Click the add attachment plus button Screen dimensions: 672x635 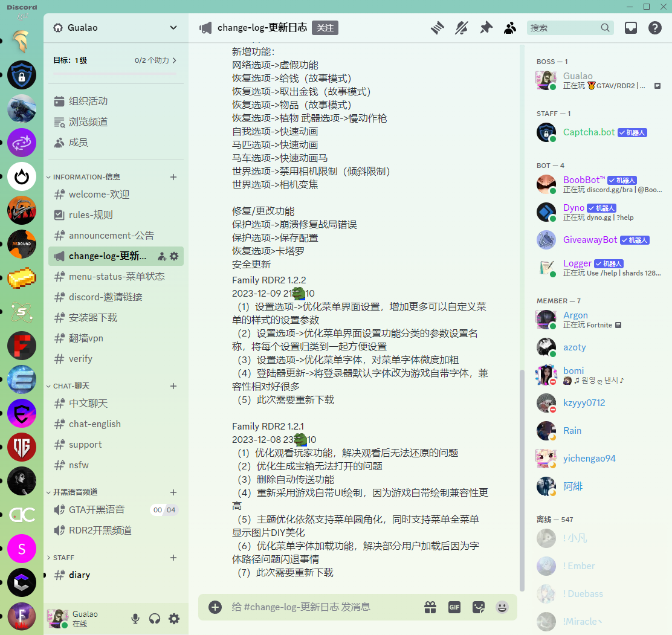tap(215, 607)
